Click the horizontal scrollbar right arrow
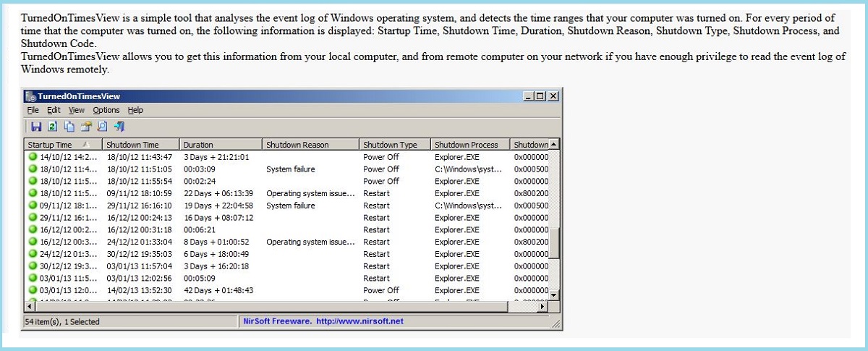The image size is (868, 351). point(544,307)
